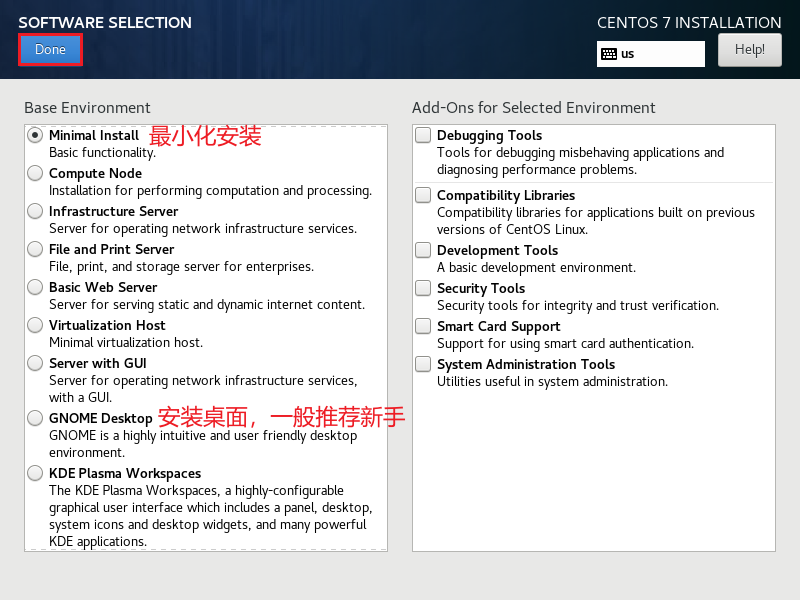This screenshot has height=600, width=800.
Task: Click the 'Development Tools' label text
Action: [497, 251]
